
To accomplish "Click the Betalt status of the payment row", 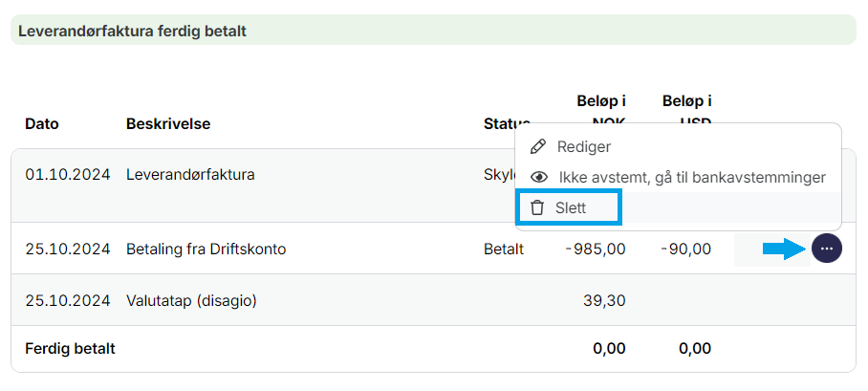I will point(504,250).
